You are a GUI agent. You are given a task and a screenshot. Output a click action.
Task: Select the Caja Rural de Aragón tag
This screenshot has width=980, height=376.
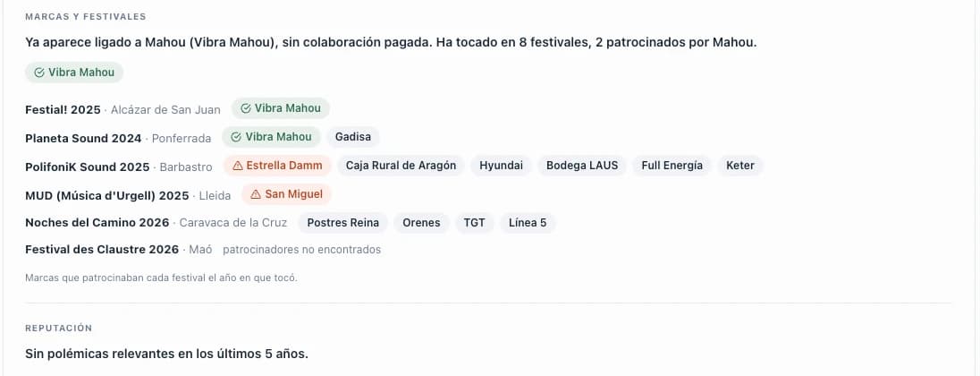coord(401,166)
